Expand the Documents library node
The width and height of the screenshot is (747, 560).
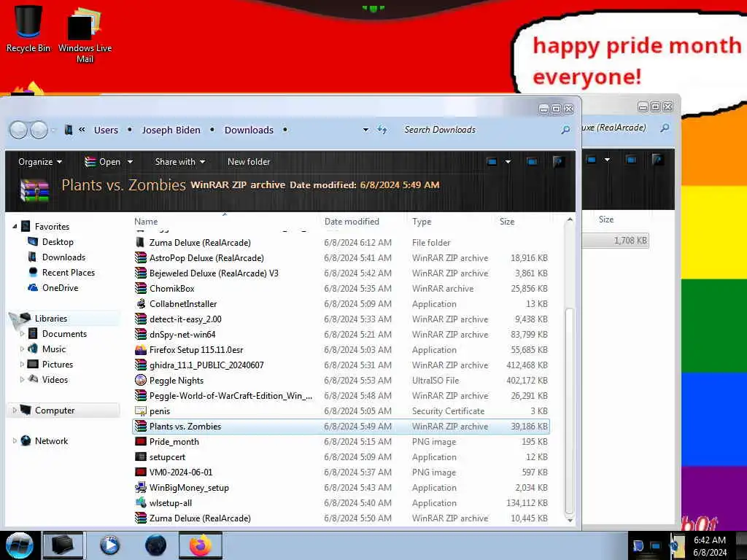tap(22, 334)
